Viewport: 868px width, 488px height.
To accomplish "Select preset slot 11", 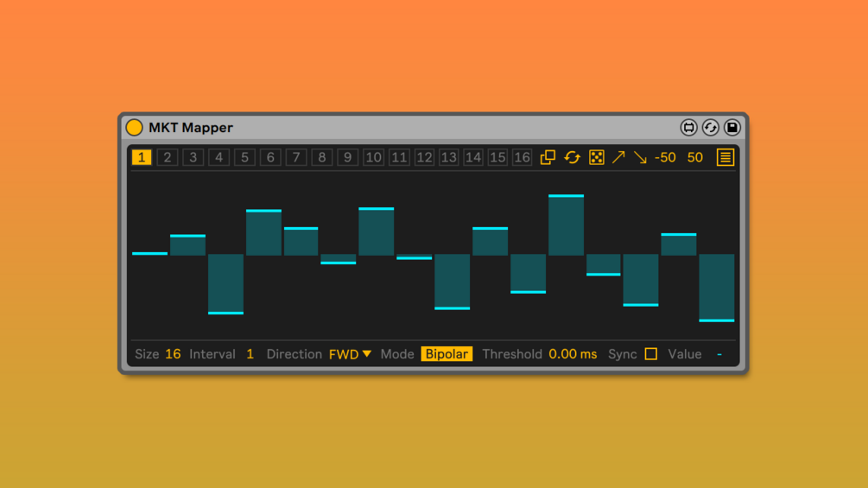I will tap(399, 157).
